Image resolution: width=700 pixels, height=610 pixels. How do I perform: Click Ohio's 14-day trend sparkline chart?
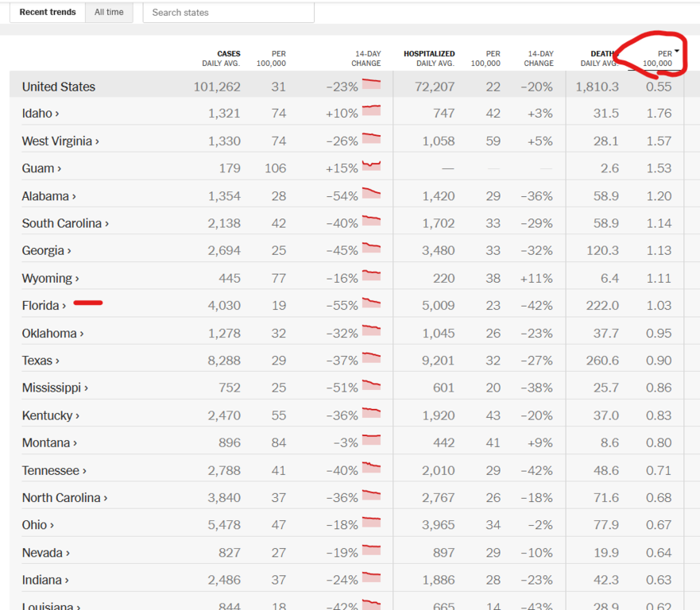tap(371, 523)
